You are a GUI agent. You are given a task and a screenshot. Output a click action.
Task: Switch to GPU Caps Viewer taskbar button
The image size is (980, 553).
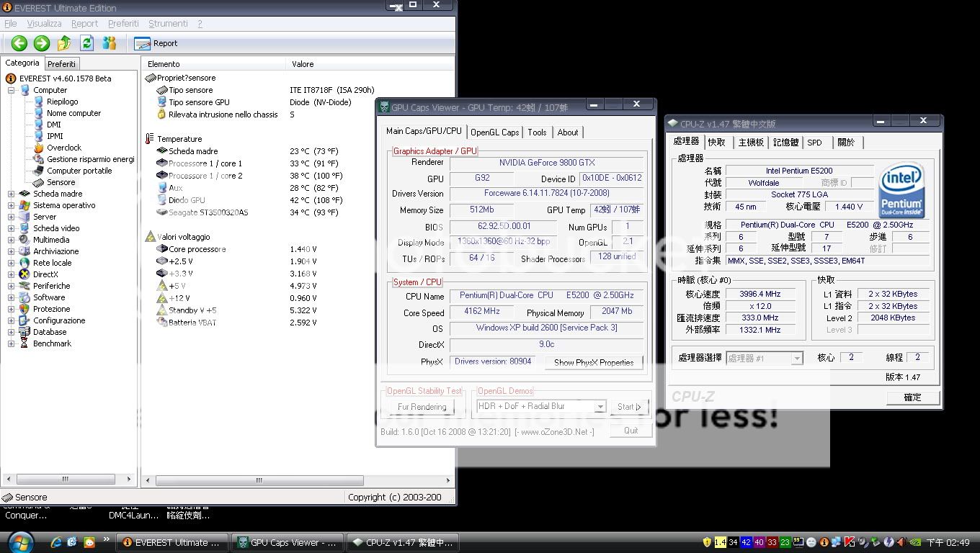coord(286,542)
